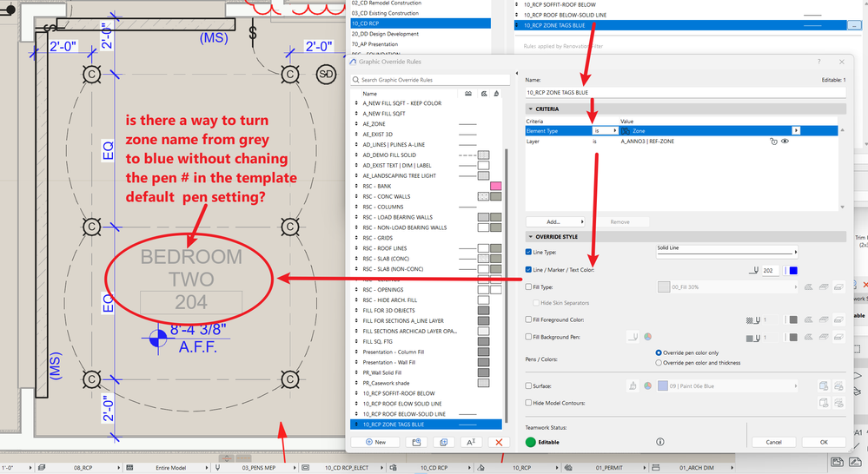Screen dimensions: 868x474
Task: Click the help question mark in dialog title
Action: 818,62
